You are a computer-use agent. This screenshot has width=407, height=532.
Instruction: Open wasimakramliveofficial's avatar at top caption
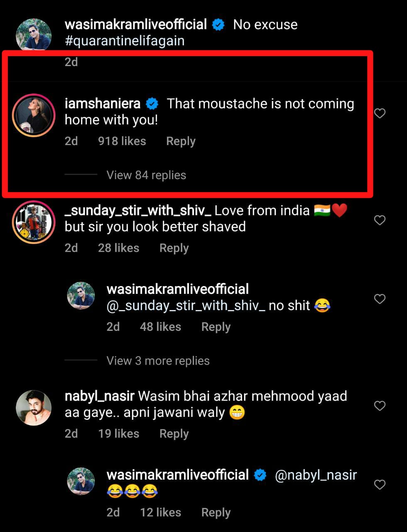coord(34,35)
